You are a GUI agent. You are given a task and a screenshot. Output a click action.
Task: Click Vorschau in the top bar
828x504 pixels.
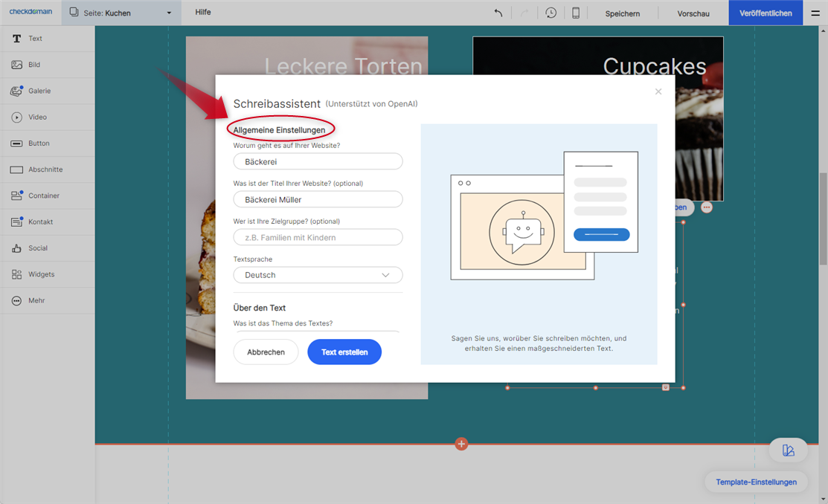pyautogui.click(x=693, y=13)
